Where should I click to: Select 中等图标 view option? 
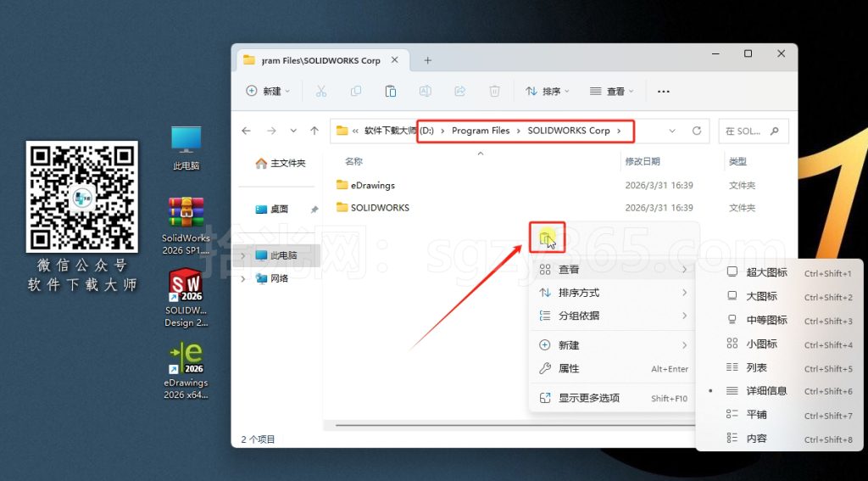pos(781,321)
